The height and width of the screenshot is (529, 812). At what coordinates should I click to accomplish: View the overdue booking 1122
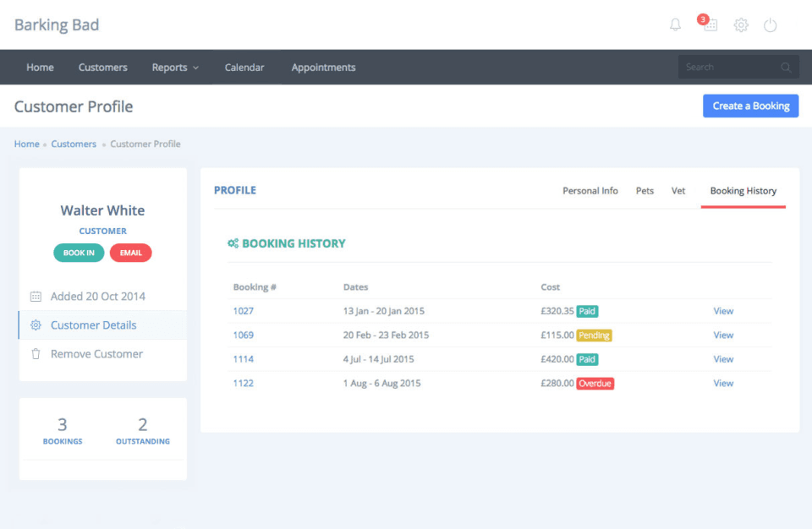[x=723, y=383]
